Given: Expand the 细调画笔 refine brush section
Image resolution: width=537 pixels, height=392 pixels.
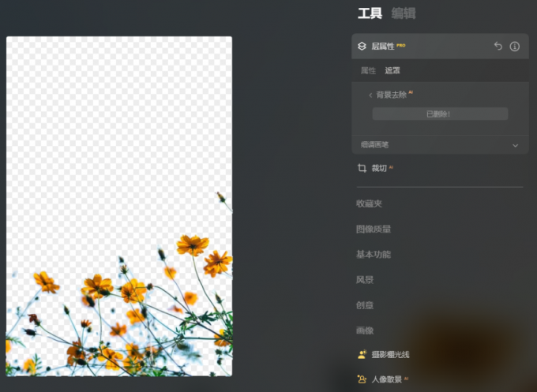Looking at the screenshot, I should 515,145.
